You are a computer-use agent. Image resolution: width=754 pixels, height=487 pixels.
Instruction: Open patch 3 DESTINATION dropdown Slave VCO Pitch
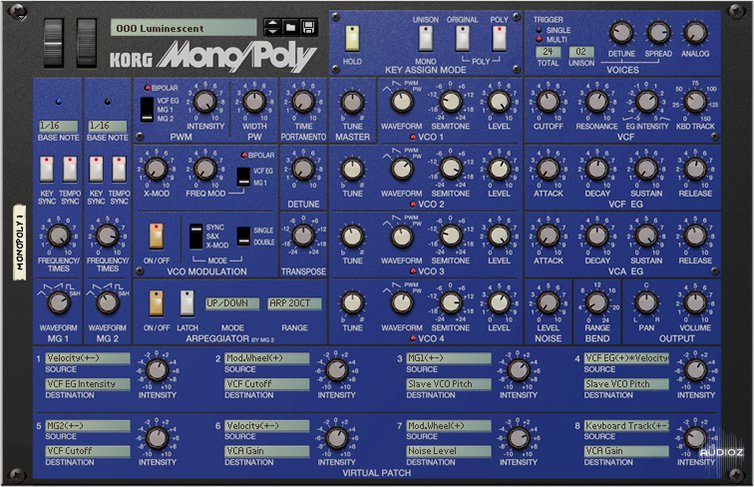click(x=449, y=384)
